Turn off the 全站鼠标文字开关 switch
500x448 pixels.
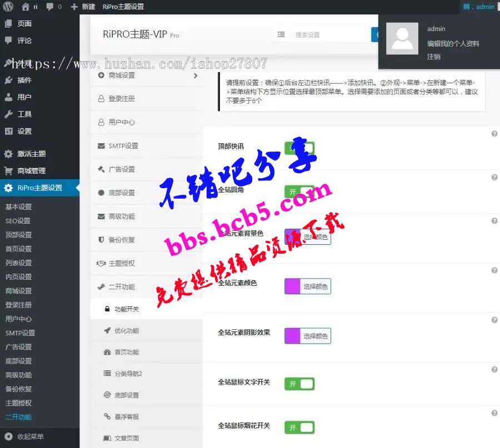(299, 384)
